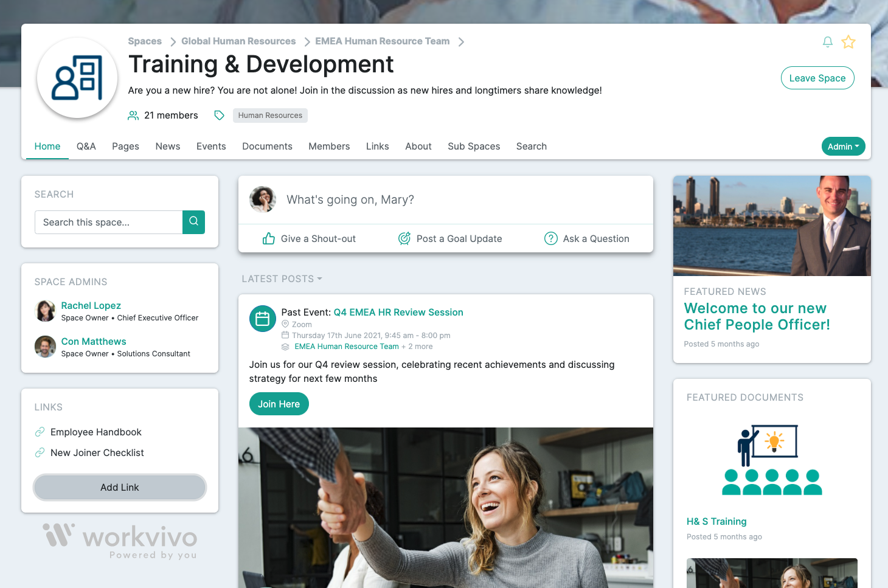Click the Human Resources tag
The height and width of the screenshot is (588, 888).
270,116
